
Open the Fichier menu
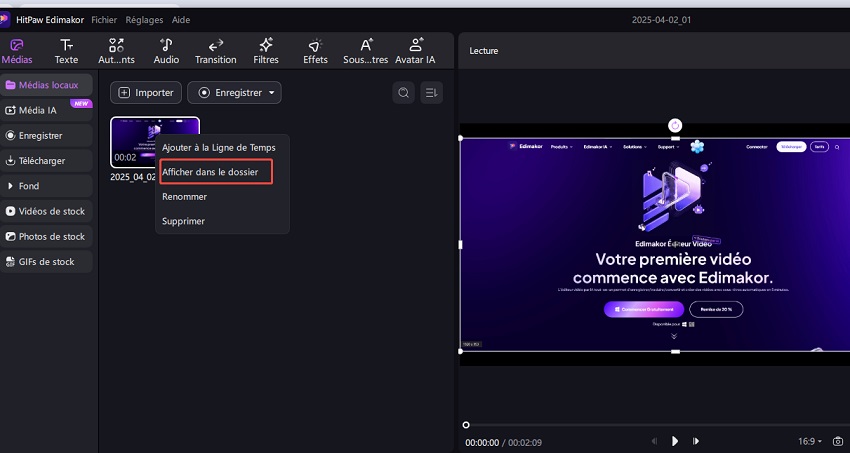coord(104,20)
